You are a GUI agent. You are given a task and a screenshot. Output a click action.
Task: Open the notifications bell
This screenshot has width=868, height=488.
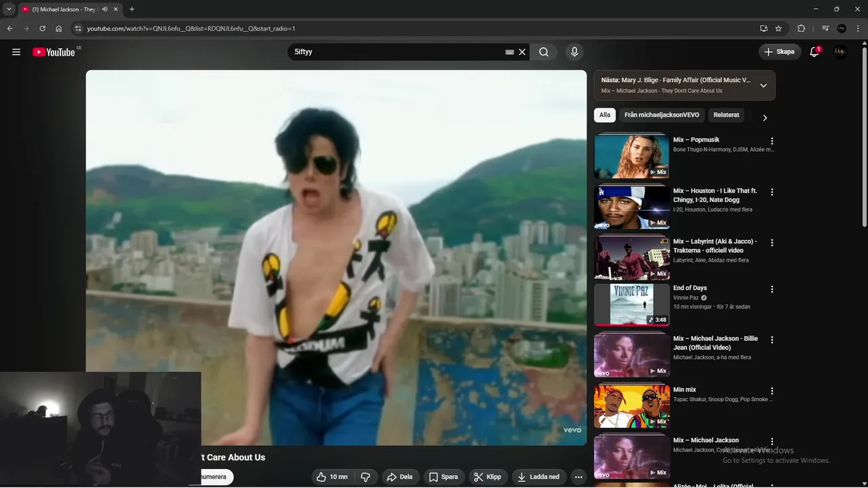[x=814, y=52]
